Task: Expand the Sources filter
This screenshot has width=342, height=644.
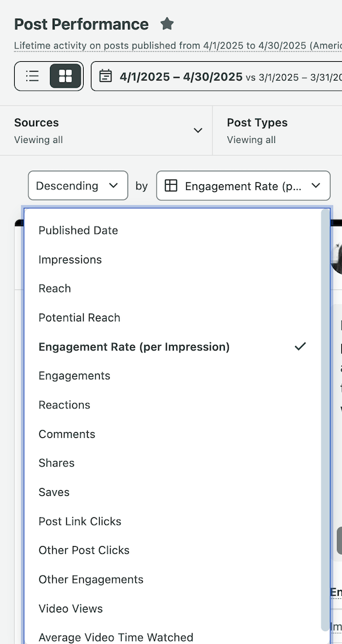Action: coord(106,131)
